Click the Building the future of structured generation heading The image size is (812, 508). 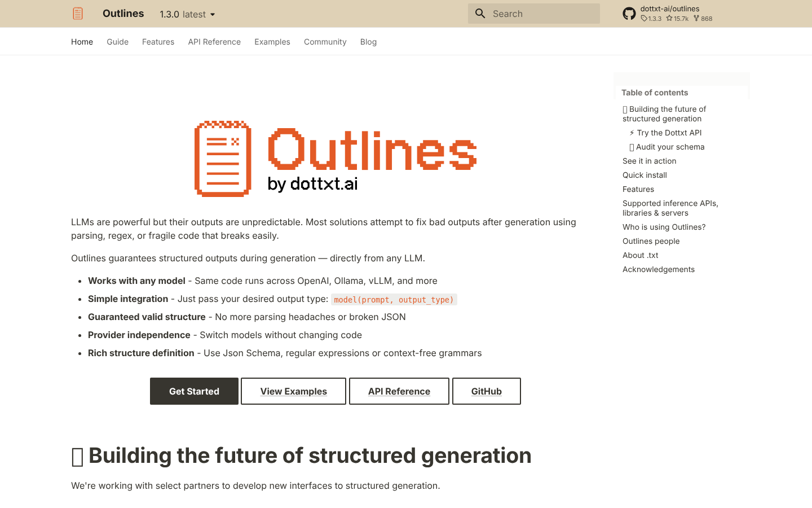301,456
